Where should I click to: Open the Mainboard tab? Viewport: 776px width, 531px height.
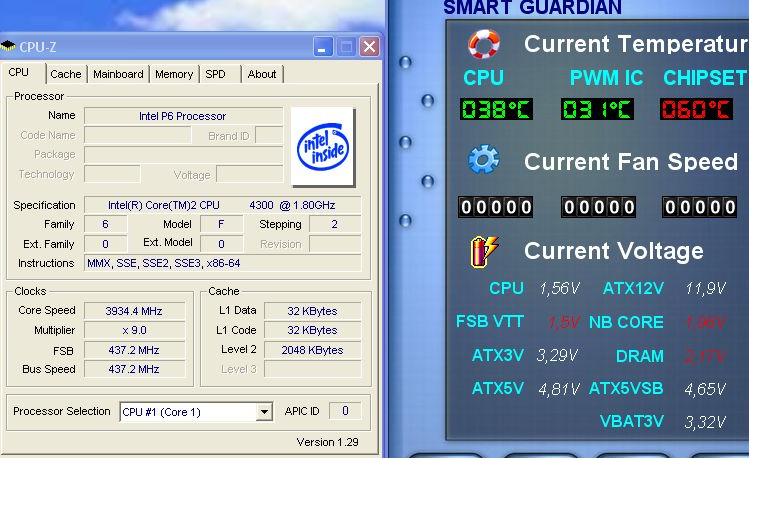point(118,74)
